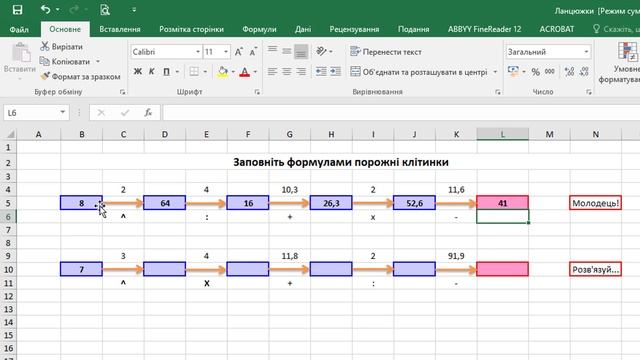This screenshot has width=640, height=360.
Task: Click Об'єднати та розташувати в центрі
Action: tap(419, 72)
